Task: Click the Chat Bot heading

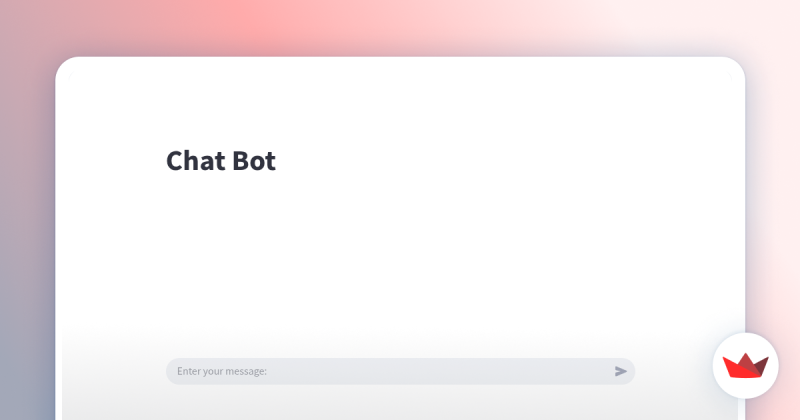Action: click(x=221, y=161)
